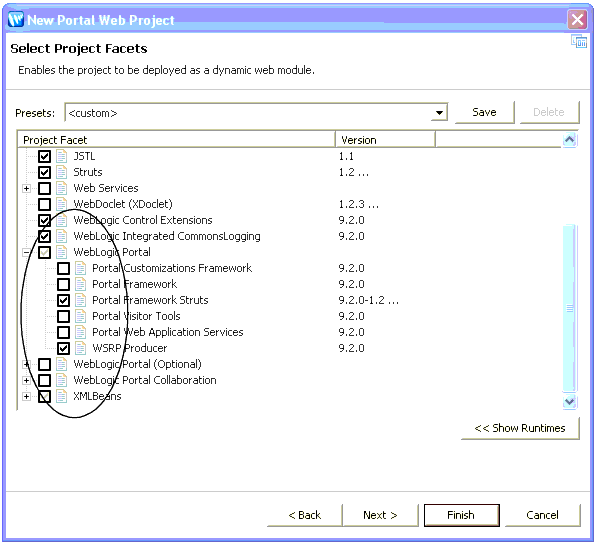
Task: Click the JSTL facet document icon
Action: (62, 156)
